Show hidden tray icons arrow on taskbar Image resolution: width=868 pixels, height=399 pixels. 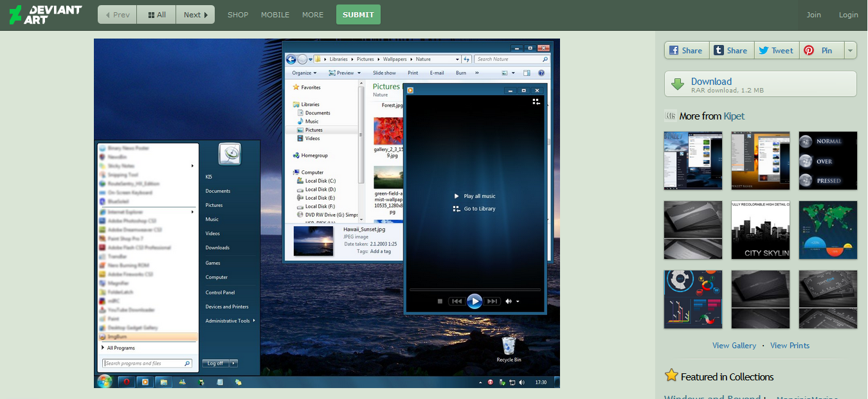[x=482, y=382]
